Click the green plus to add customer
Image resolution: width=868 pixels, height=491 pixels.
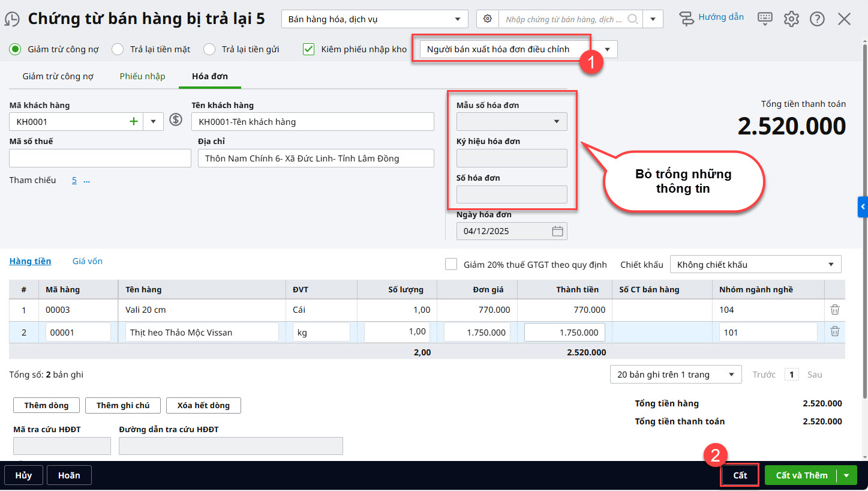click(133, 122)
